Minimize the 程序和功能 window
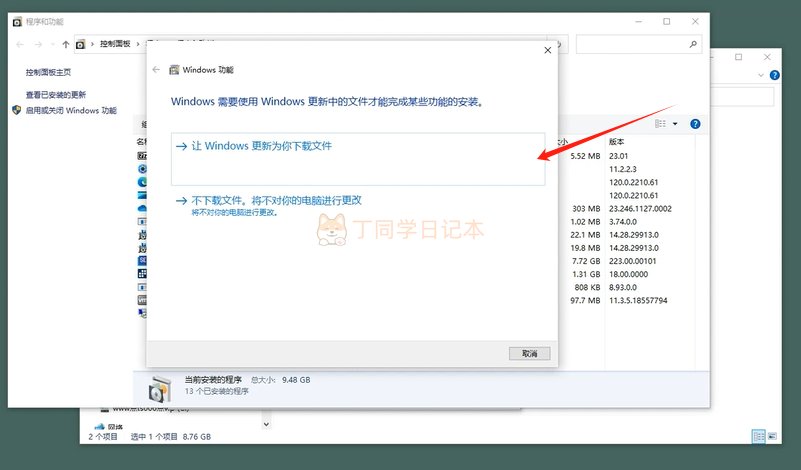This screenshot has width=801, height=470. pos(639,21)
